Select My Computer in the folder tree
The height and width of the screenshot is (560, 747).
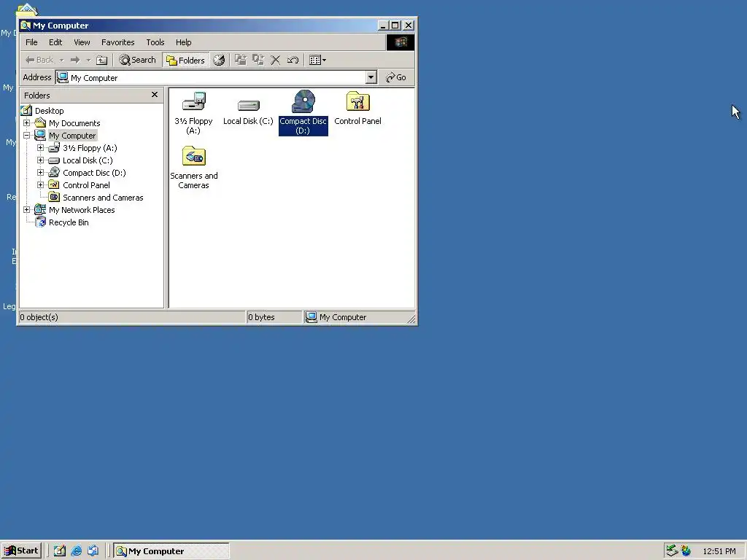[72, 136]
